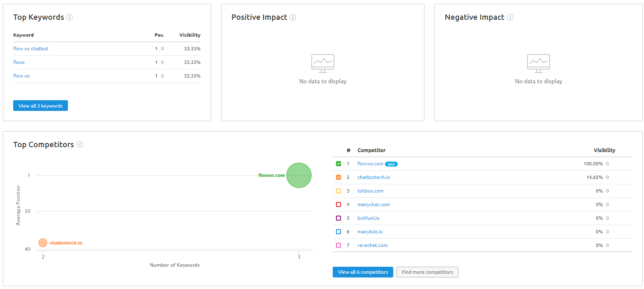
Task: Open chatbottech.io competitor link in table
Action: (373, 177)
